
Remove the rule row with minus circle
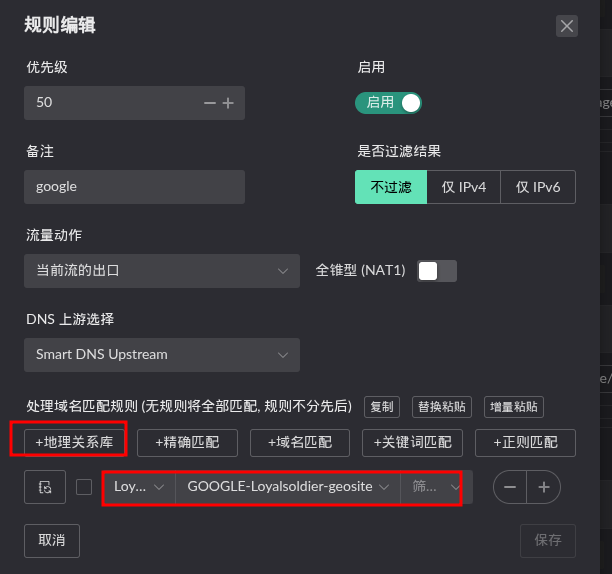pyautogui.click(x=510, y=487)
